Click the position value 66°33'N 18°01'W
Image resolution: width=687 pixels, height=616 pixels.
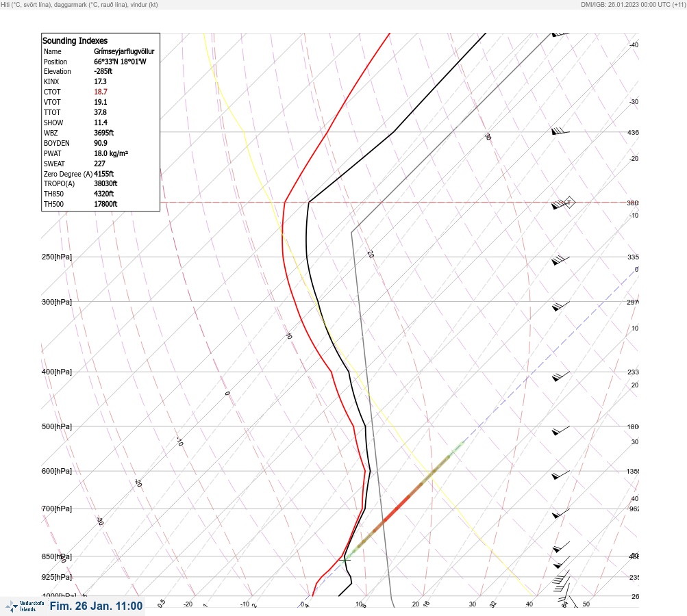120,62
